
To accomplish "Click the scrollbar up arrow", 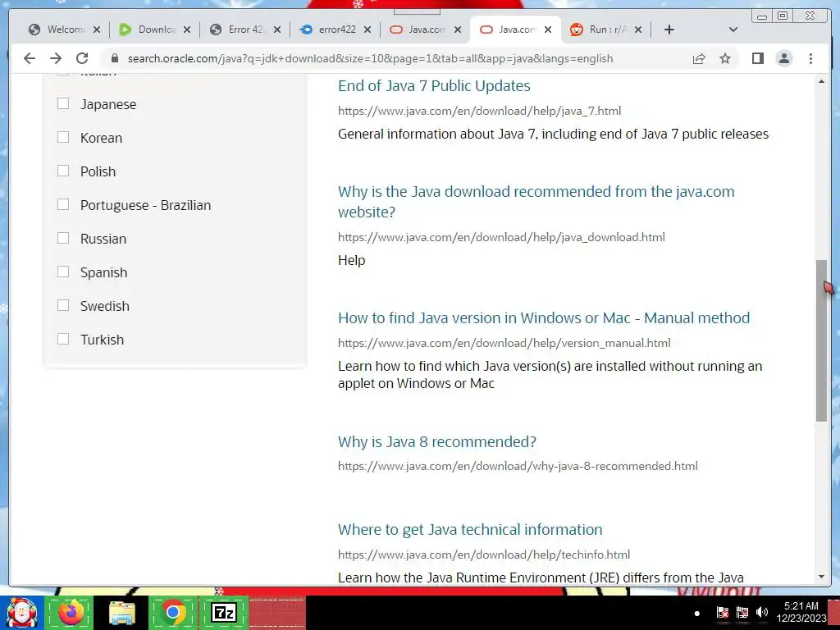I will pyautogui.click(x=821, y=81).
